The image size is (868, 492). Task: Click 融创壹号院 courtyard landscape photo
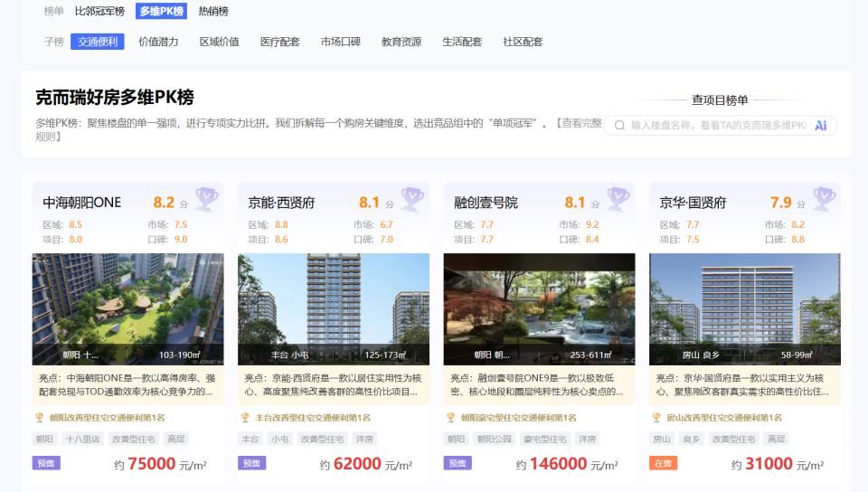coord(539,308)
